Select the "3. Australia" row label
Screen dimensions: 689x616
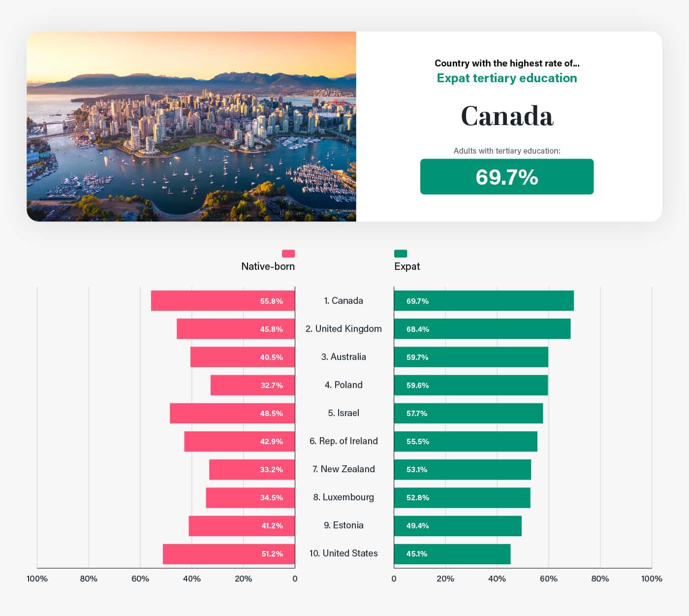point(344,357)
